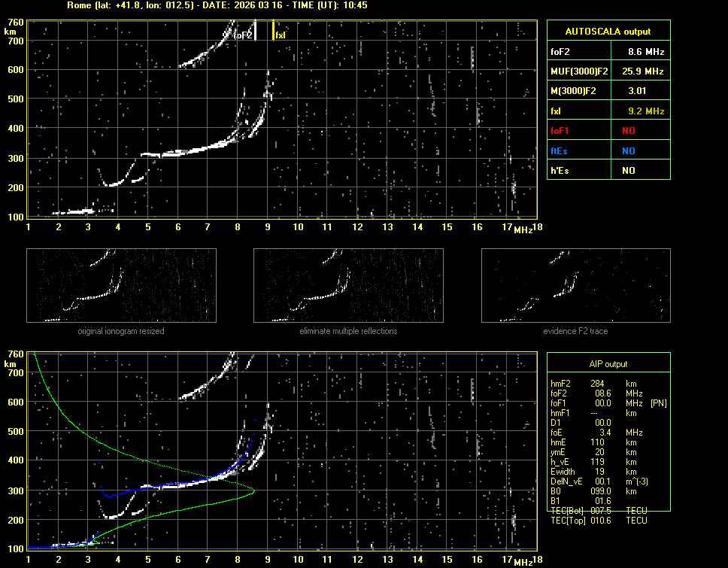Viewport: 728px width, 568px height.
Task: Select the h'Es NO value
Action: (628, 171)
